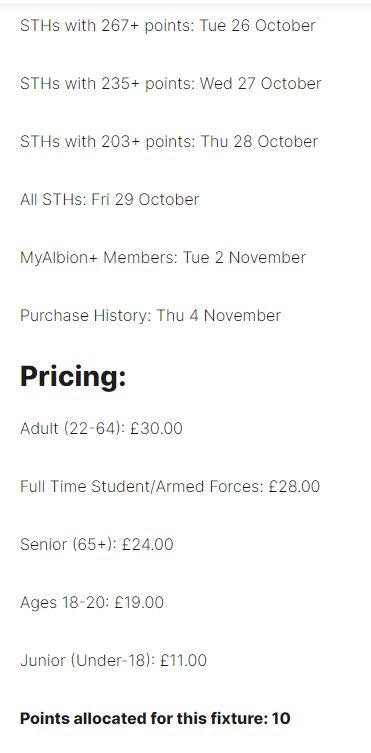Click the Purchase History date line
The image size is (371, 753).
[x=150, y=316]
